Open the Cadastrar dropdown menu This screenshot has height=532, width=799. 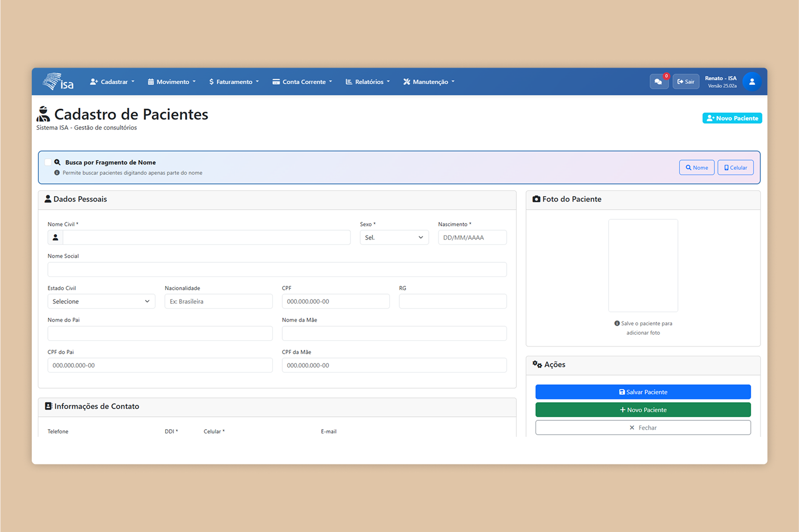coord(112,82)
